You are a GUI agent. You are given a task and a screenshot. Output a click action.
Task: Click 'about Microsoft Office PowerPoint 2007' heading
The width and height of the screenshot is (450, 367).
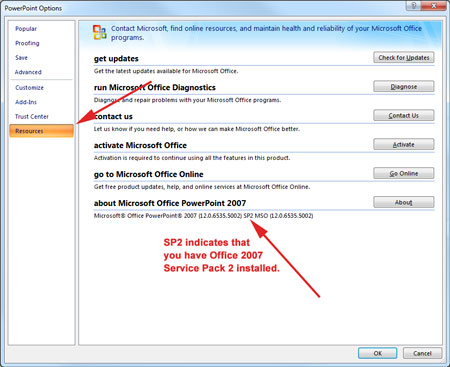click(x=170, y=203)
